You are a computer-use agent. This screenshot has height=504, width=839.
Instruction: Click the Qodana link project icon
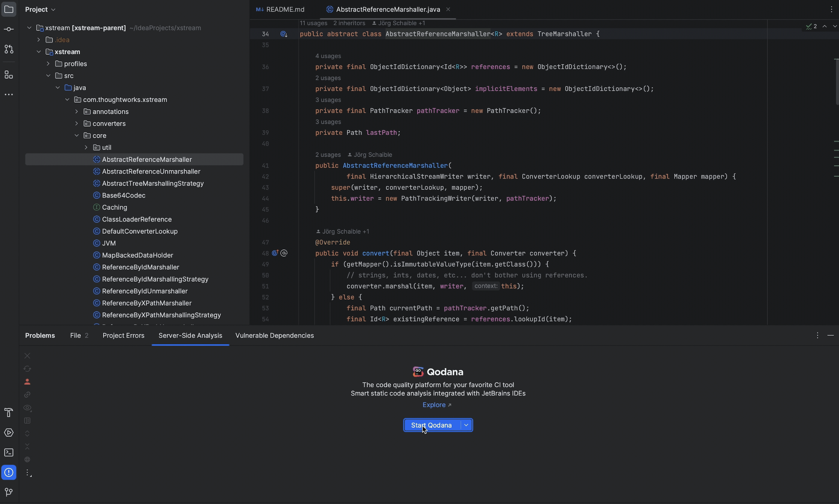coord(27,395)
